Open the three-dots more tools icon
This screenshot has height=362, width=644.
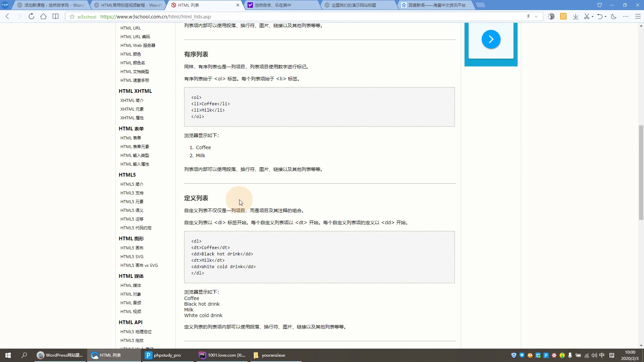click(626, 16)
